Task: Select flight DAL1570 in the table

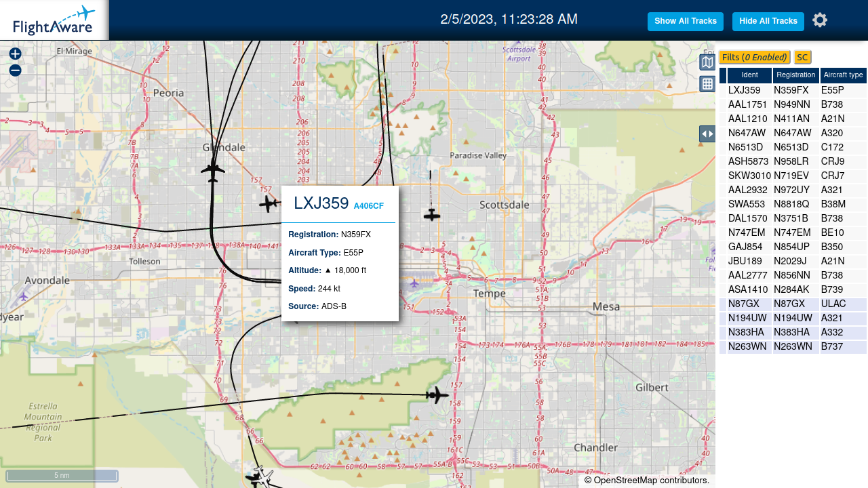Action: pyautogui.click(x=748, y=218)
